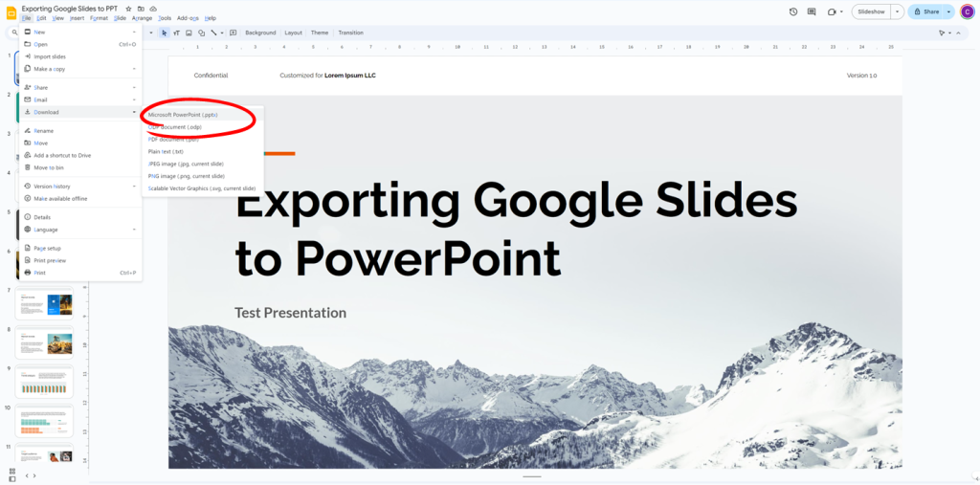The image size is (980, 485).
Task: Open the pointer mode dropdown arrow
Action: pos(950,33)
